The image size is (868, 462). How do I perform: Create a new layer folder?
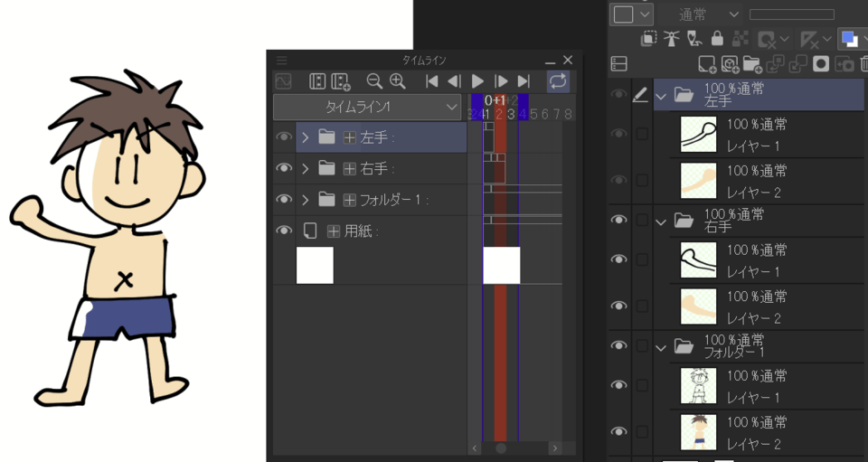[x=752, y=64]
